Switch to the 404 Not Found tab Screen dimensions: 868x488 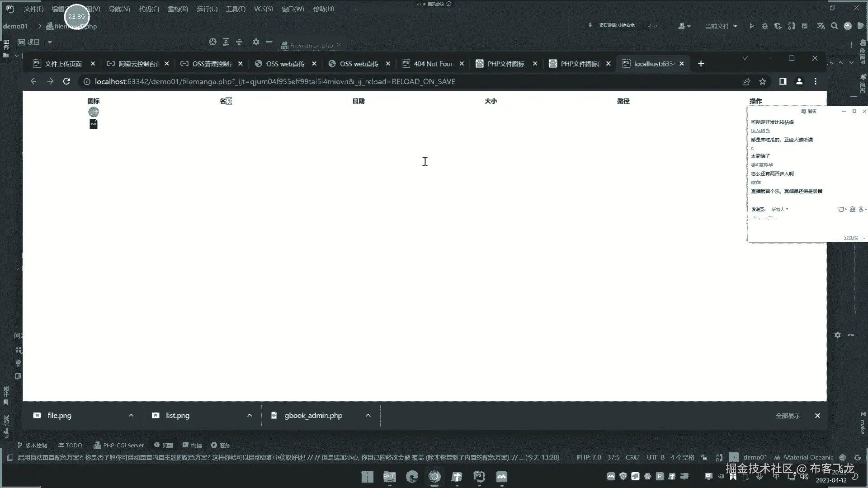click(433, 64)
